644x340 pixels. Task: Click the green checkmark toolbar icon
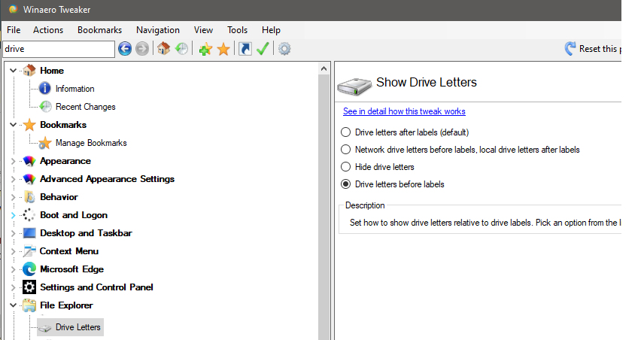coord(263,49)
